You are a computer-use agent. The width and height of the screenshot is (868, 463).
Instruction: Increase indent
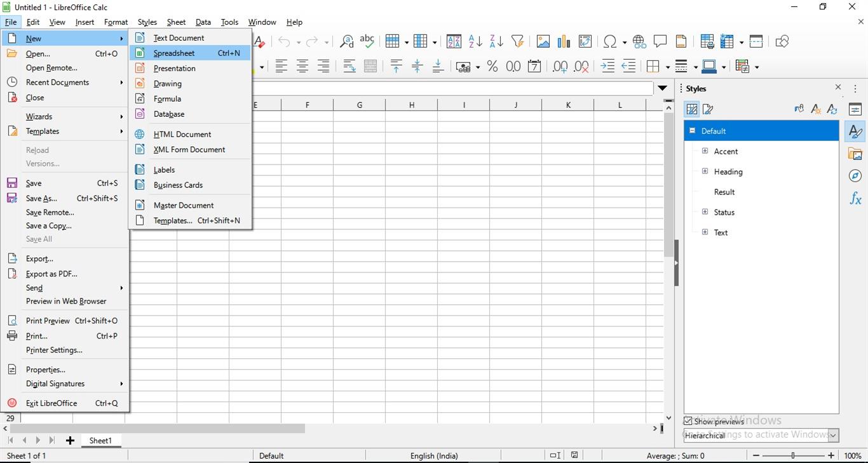[607, 66]
